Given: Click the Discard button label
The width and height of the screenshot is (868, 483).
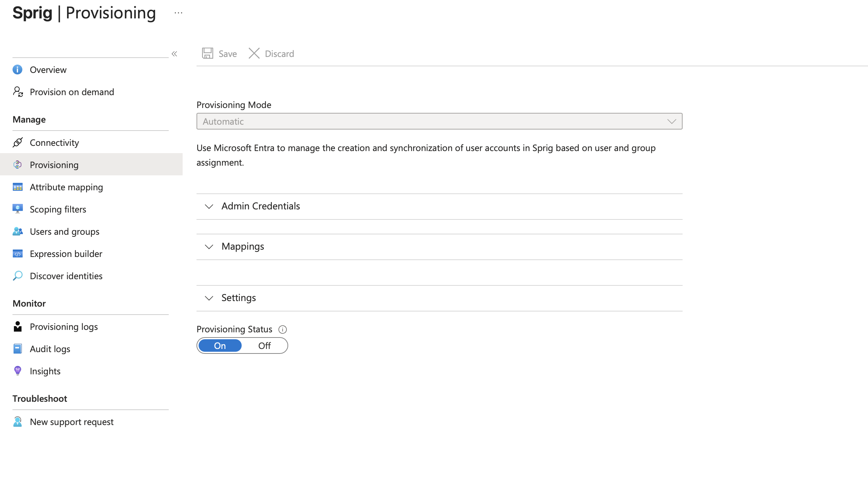Looking at the screenshot, I should [x=279, y=54].
